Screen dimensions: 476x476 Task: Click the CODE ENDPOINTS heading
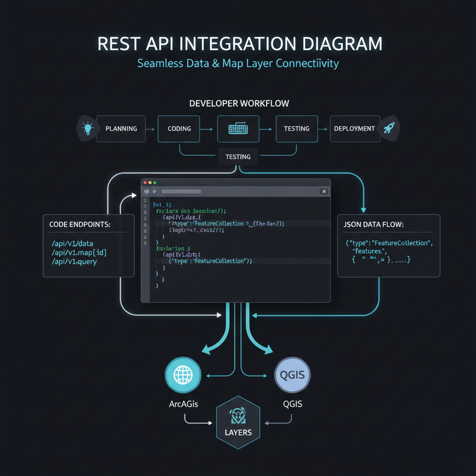80,225
